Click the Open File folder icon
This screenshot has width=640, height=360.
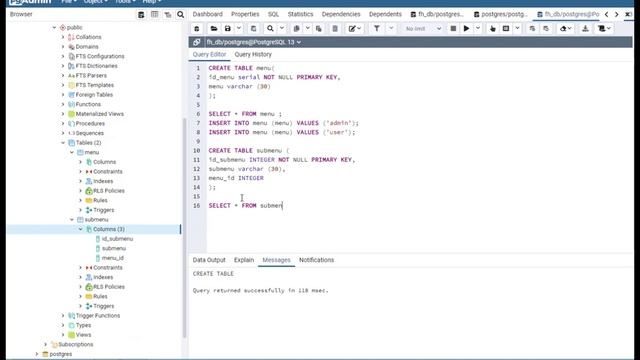pyautogui.click(x=213, y=29)
